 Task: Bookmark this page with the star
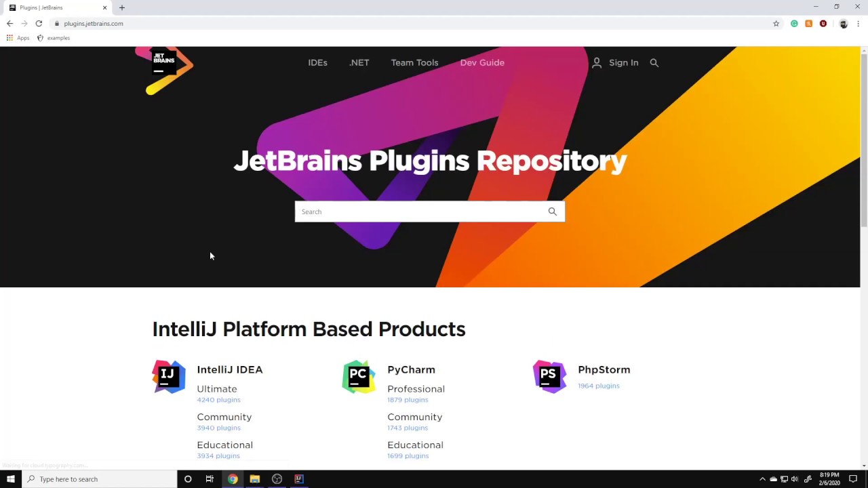(776, 23)
